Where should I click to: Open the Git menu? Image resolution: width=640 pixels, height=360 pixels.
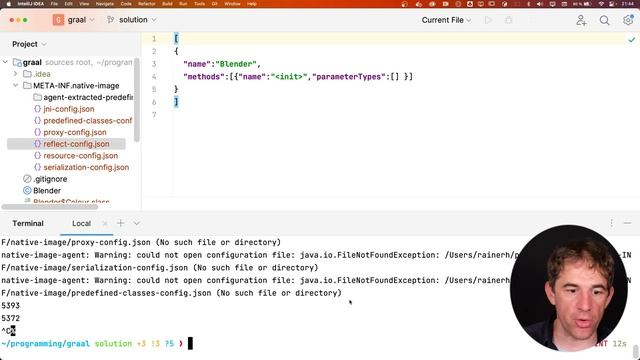(214, 4)
